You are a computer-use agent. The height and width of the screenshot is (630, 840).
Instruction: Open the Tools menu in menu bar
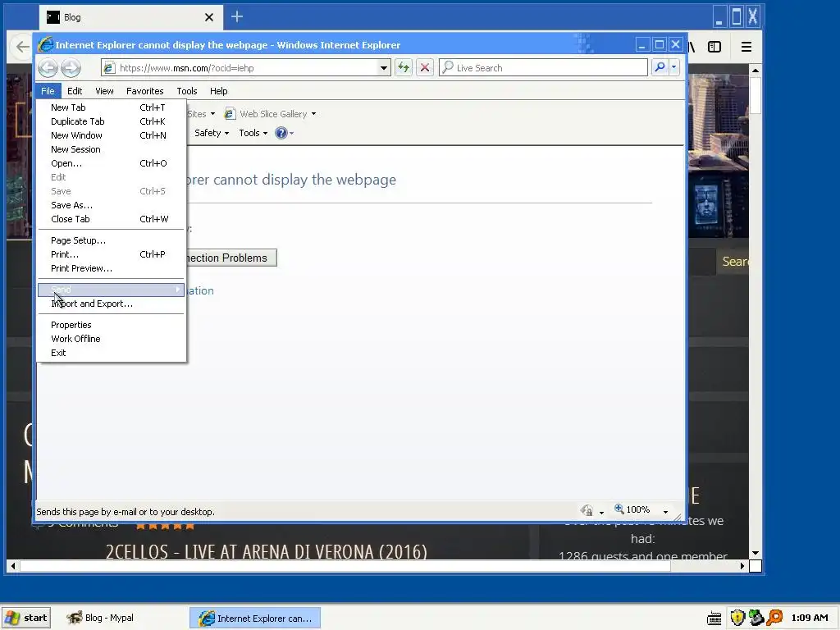click(x=187, y=91)
